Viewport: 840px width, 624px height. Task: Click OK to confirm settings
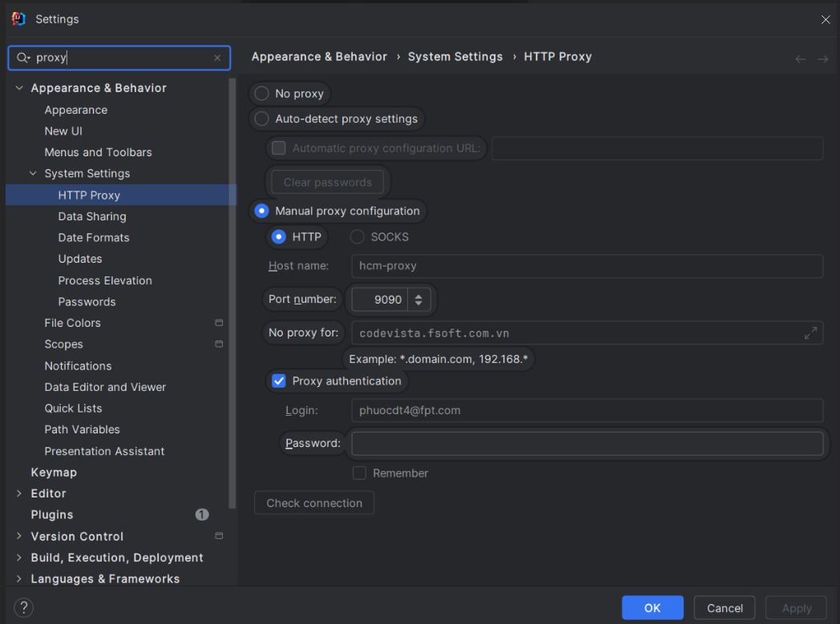coord(652,608)
